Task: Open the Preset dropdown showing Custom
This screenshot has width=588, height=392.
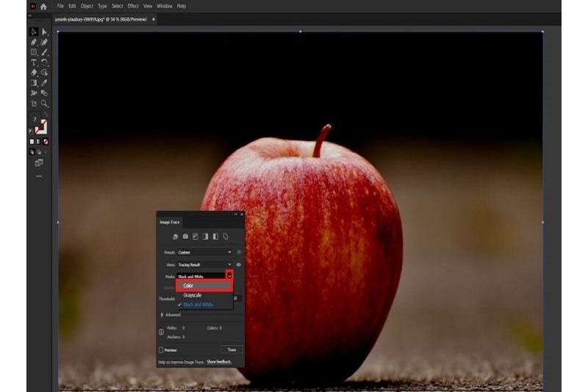Action: pos(205,252)
